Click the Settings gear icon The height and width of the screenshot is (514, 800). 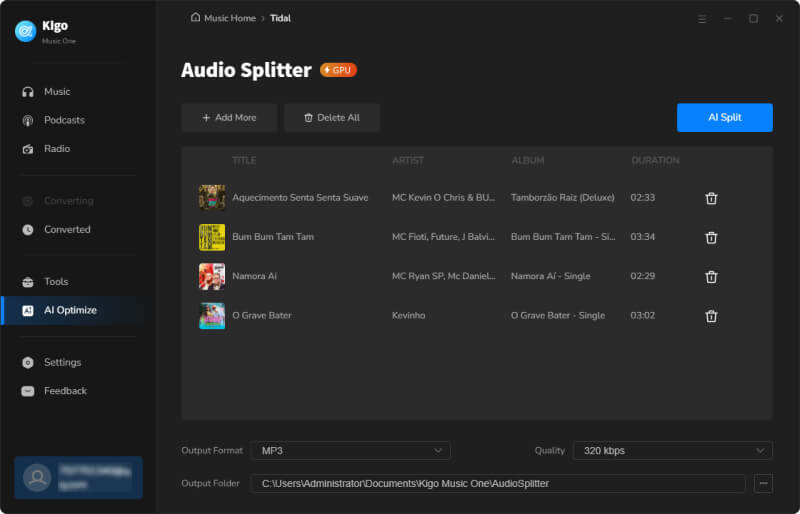pyautogui.click(x=28, y=362)
